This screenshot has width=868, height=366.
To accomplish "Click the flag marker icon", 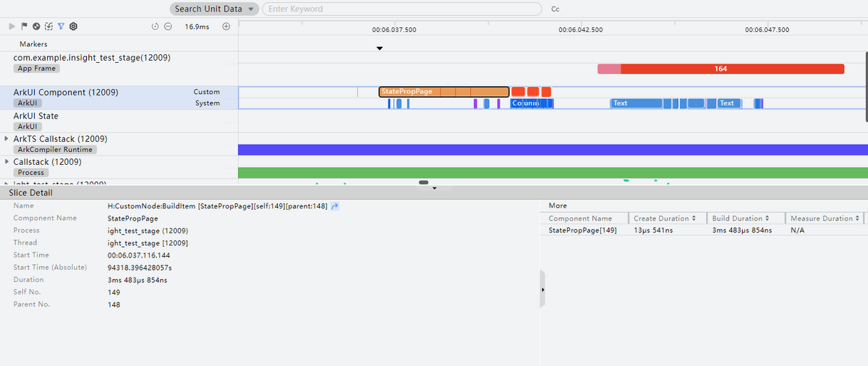I will tap(24, 26).
